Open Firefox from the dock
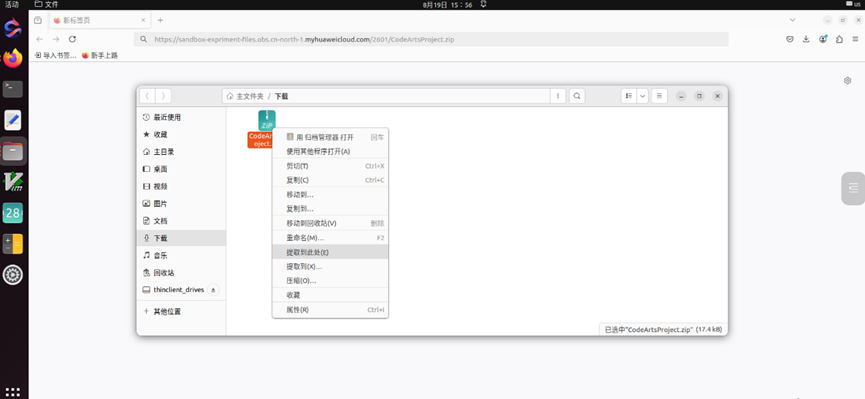Viewport: 865px width, 399px height. tap(13, 57)
